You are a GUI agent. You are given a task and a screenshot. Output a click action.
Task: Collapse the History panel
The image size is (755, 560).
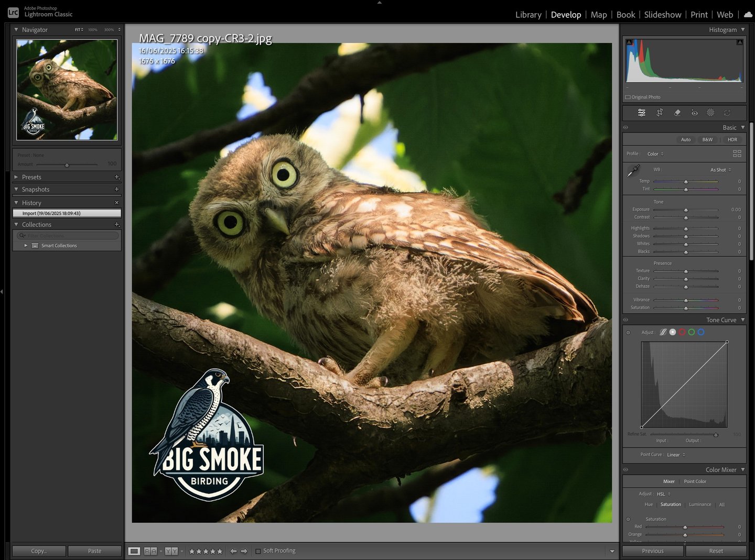click(x=16, y=203)
